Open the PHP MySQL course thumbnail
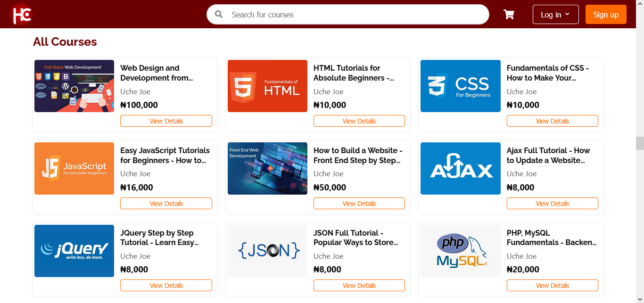 coord(460,251)
